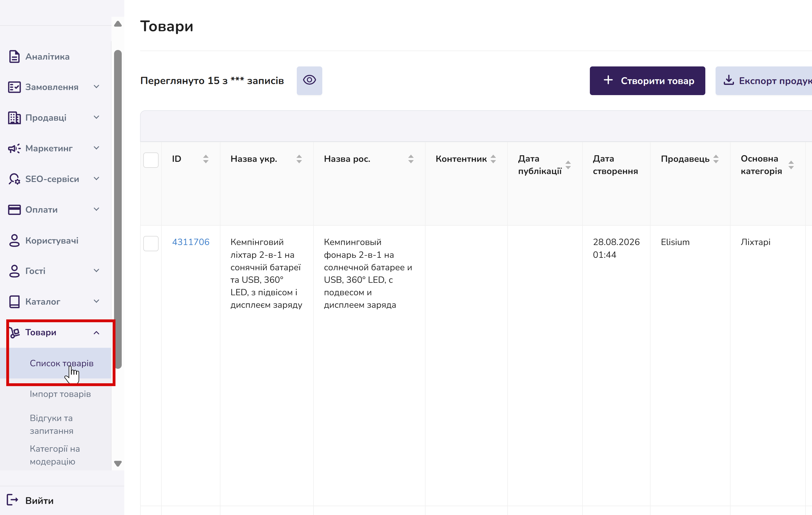Viewport: 812px width, 515px height.
Task: Click the Вийти logout icon
Action: click(x=12, y=500)
